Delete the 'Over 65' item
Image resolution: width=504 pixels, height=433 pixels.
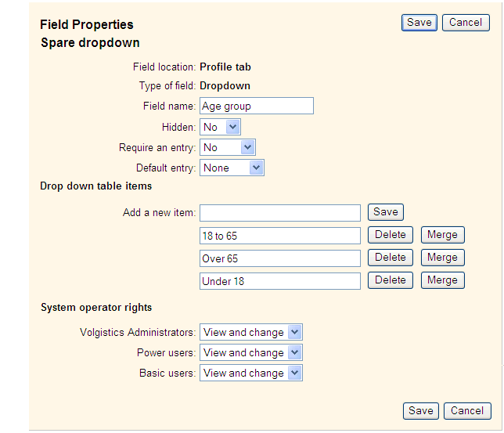pos(391,258)
